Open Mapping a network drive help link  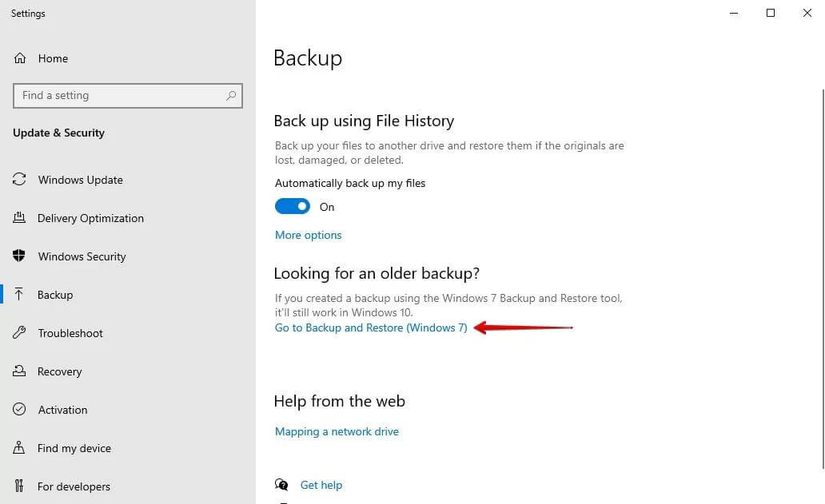point(337,431)
